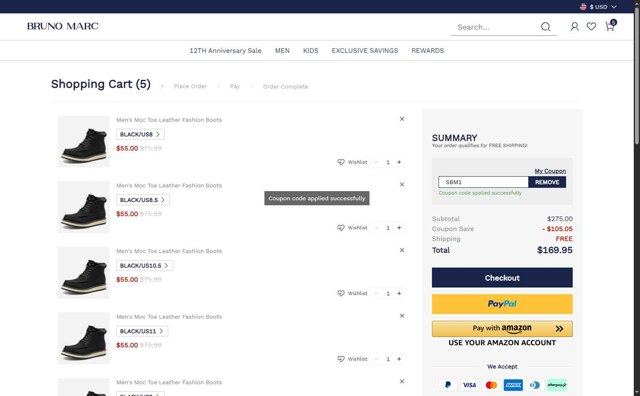Open 12TH Anniversary Sale menu

pyautogui.click(x=225, y=51)
